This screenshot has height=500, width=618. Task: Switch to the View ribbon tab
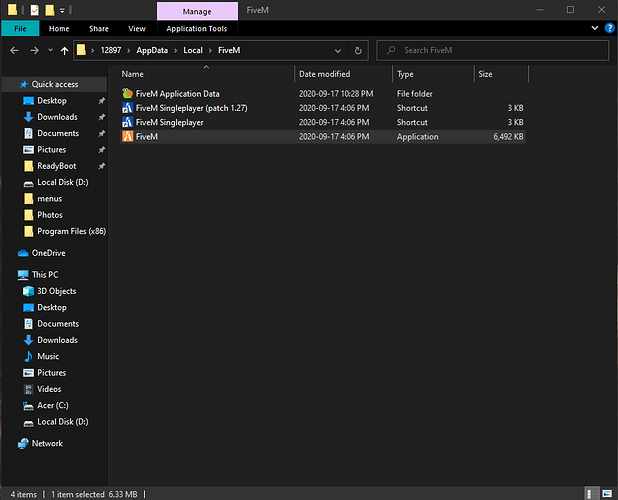137,29
